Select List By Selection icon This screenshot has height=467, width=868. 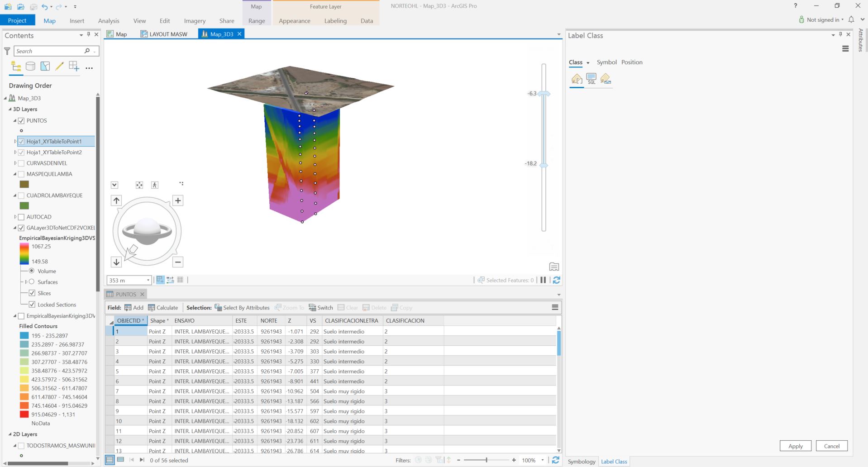[45, 67]
